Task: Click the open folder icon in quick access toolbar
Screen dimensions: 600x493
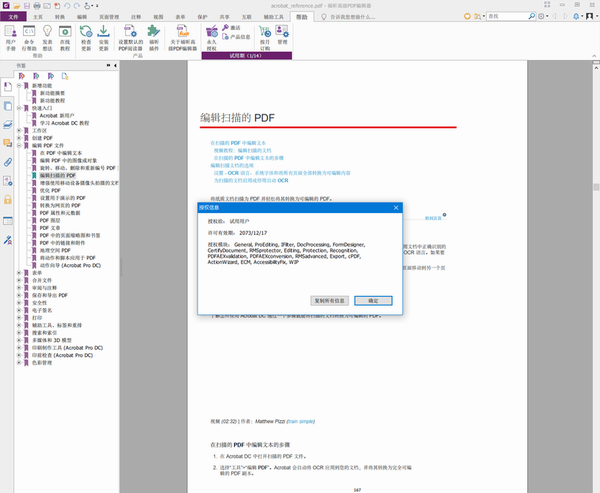Action: [16, 6]
